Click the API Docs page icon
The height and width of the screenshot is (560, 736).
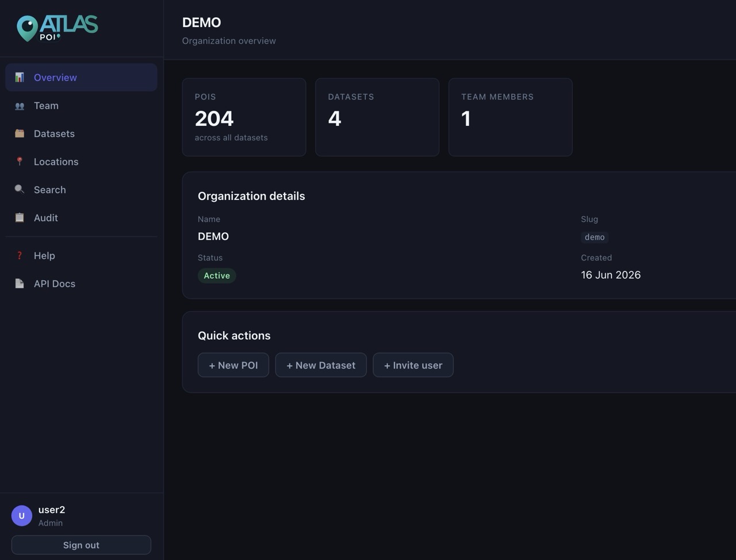click(x=20, y=283)
